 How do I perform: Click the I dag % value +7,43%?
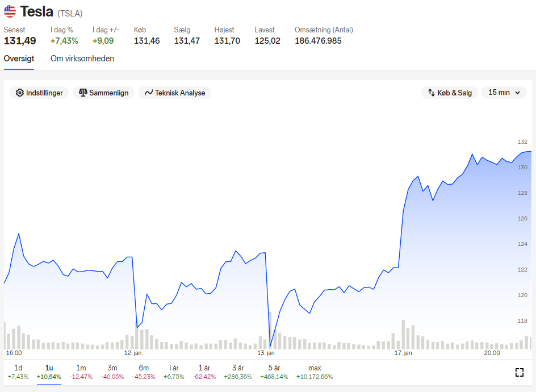point(64,41)
